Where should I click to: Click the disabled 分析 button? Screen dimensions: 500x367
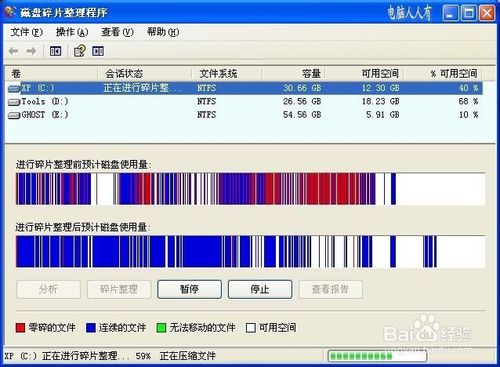[48, 289]
